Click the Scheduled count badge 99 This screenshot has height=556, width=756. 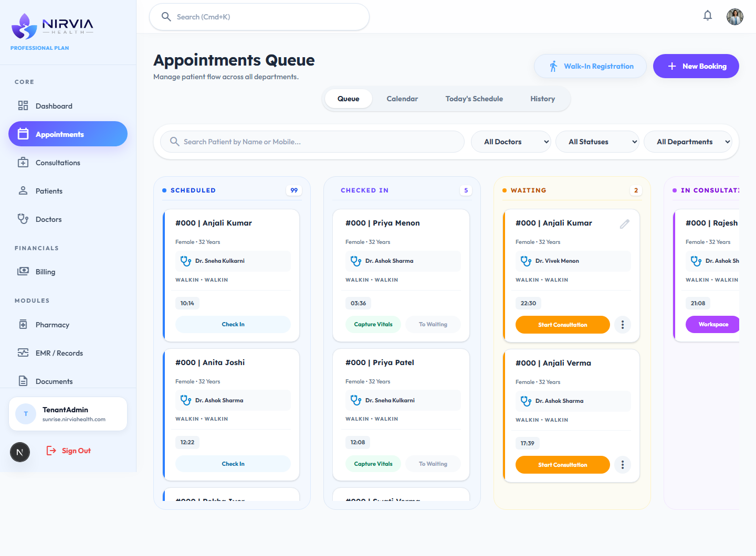click(x=294, y=190)
